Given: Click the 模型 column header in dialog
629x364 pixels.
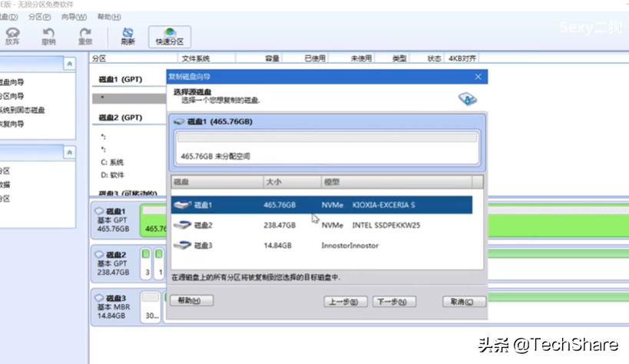Looking at the screenshot, I should click(396, 182).
